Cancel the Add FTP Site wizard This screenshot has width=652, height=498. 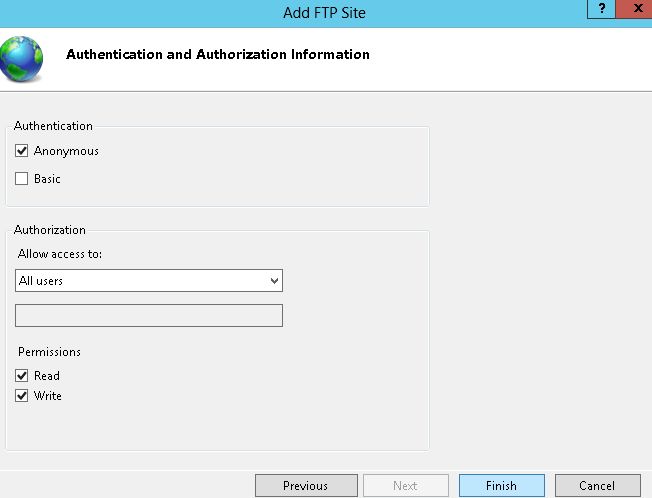pos(598,486)
